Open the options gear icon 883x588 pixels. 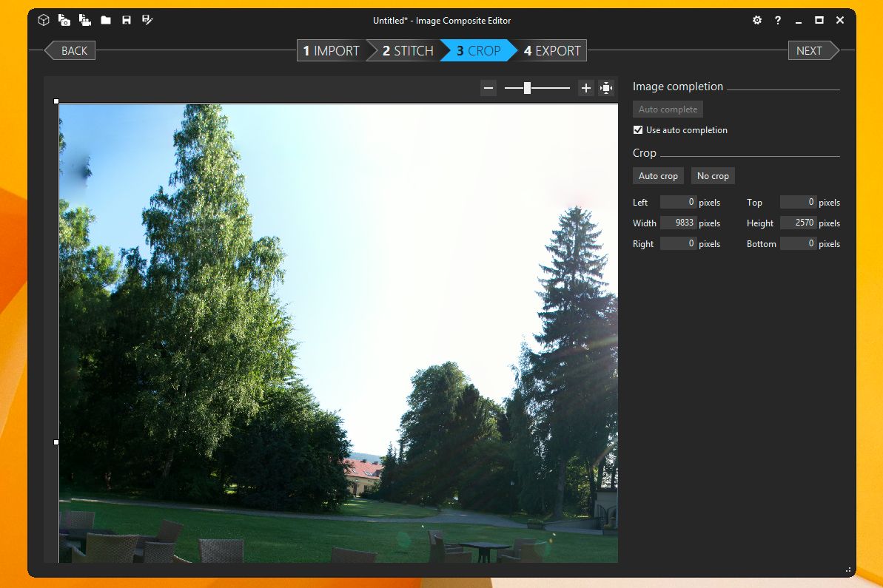click(757, 20)
